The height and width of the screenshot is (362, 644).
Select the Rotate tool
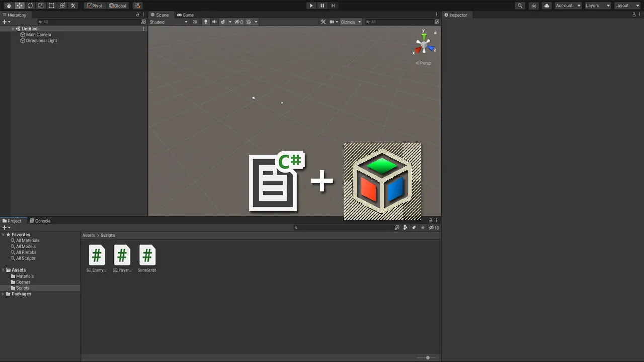30,6
